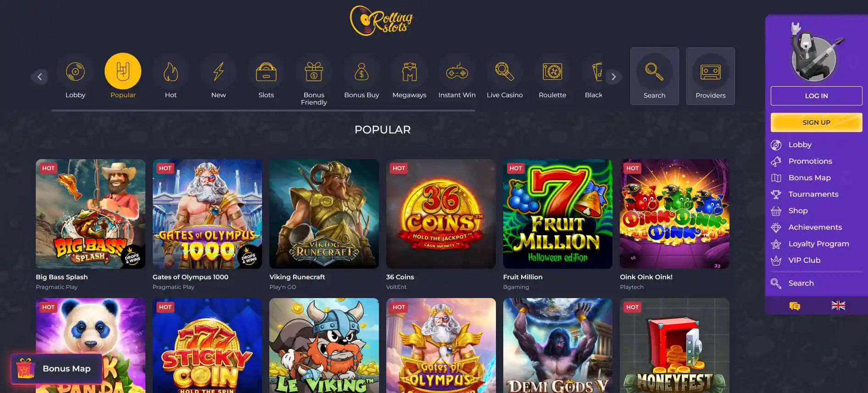Open VIP Club in the sidebar menu
This screenshot has height=393, width=868.
click(804, 260)
